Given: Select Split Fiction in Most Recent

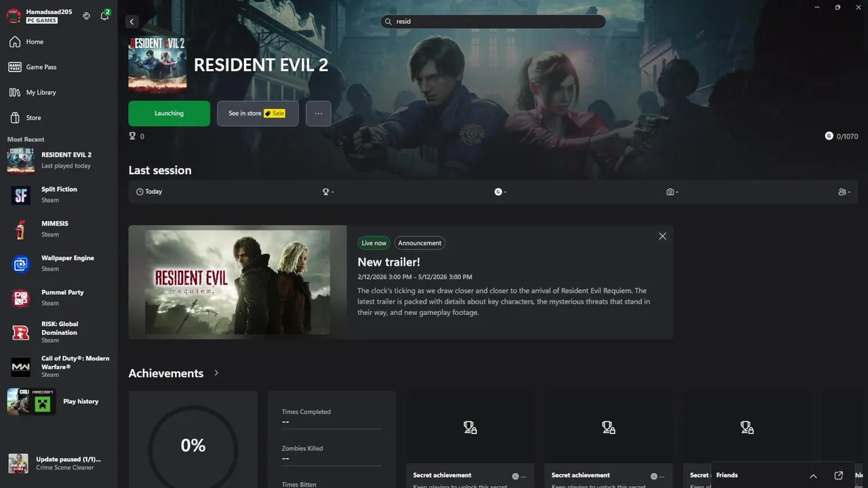Looking at the screenshot, I should pyautogui.click(x=58, y=195).
